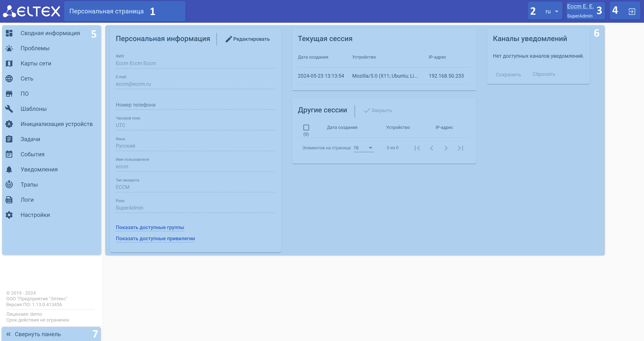This screenshot has height=341, width=644.
Task: Open the ru language dropdown
Action: coord(551,11)
